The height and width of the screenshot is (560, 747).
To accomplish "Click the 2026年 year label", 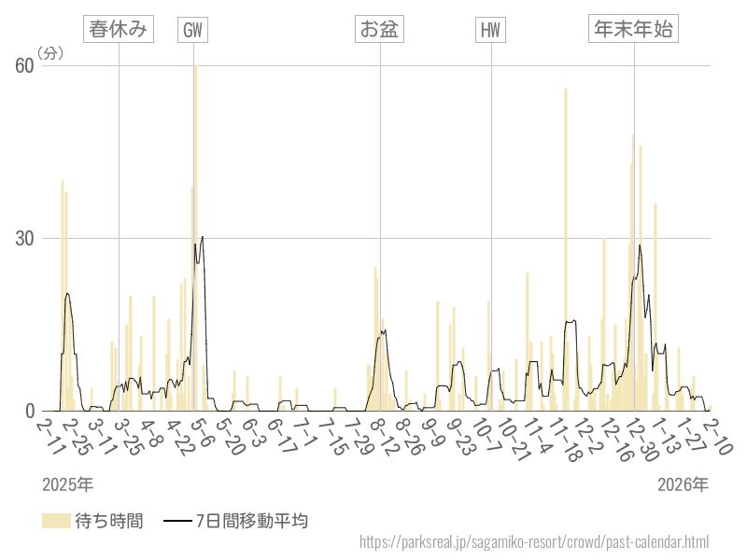I will point(683,484).
